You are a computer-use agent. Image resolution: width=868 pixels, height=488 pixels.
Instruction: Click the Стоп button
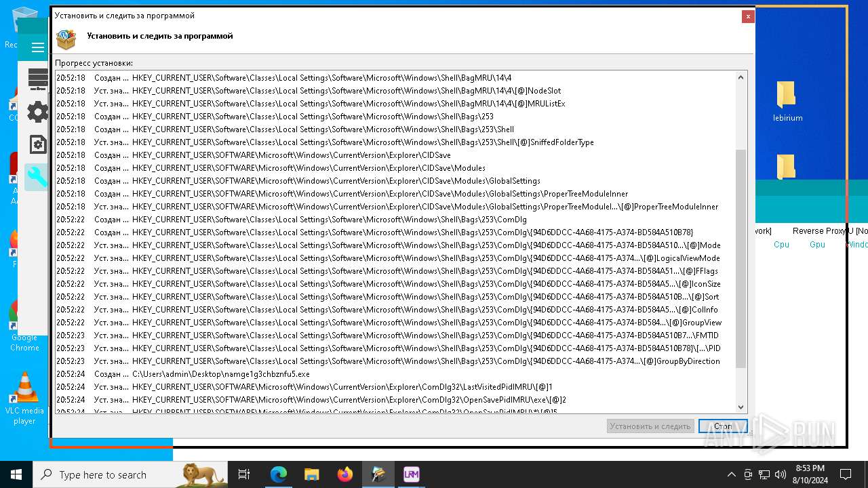723,426
